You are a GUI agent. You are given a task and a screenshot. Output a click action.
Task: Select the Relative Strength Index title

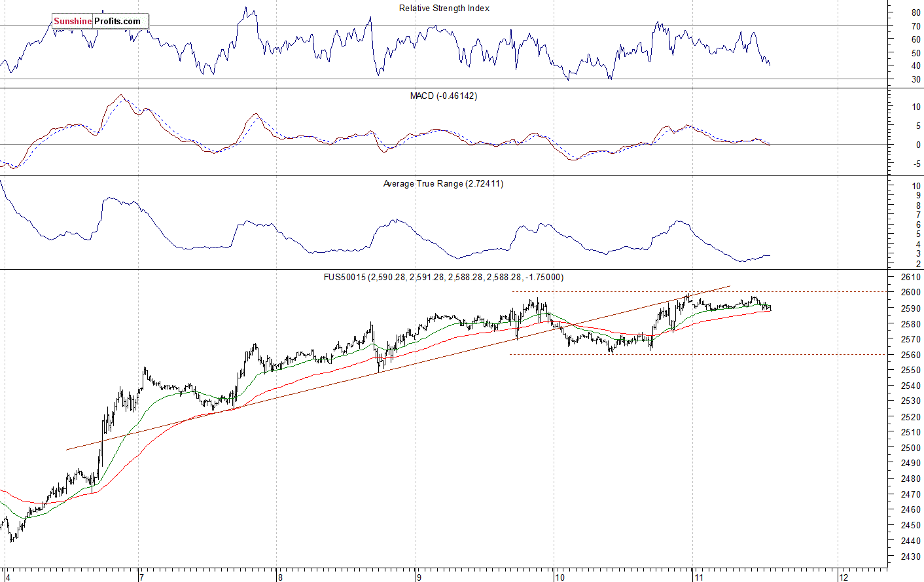coord(444,9)
